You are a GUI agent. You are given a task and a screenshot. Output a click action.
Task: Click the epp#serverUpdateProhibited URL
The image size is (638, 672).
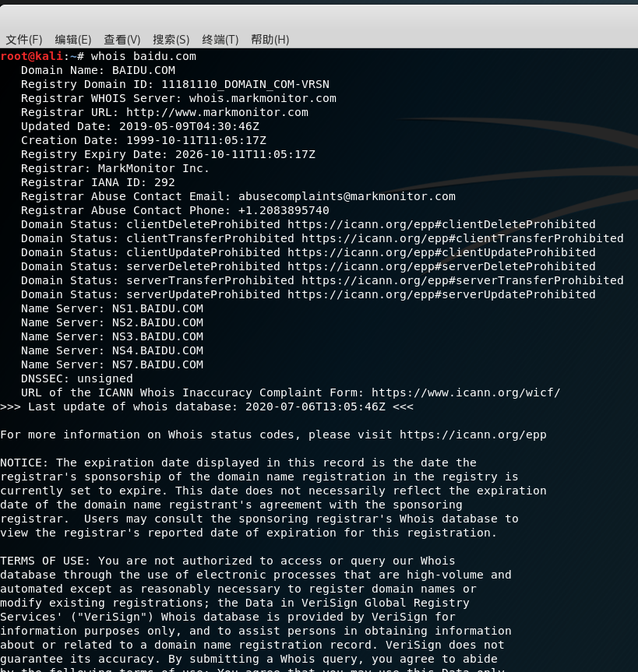click(x=441, y=295)
